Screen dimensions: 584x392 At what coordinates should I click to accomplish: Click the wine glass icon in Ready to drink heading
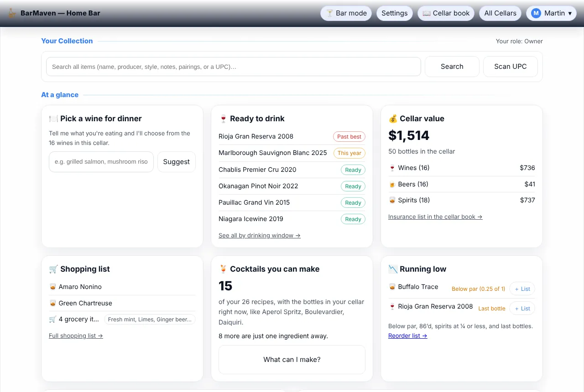(x=223, y=119)
